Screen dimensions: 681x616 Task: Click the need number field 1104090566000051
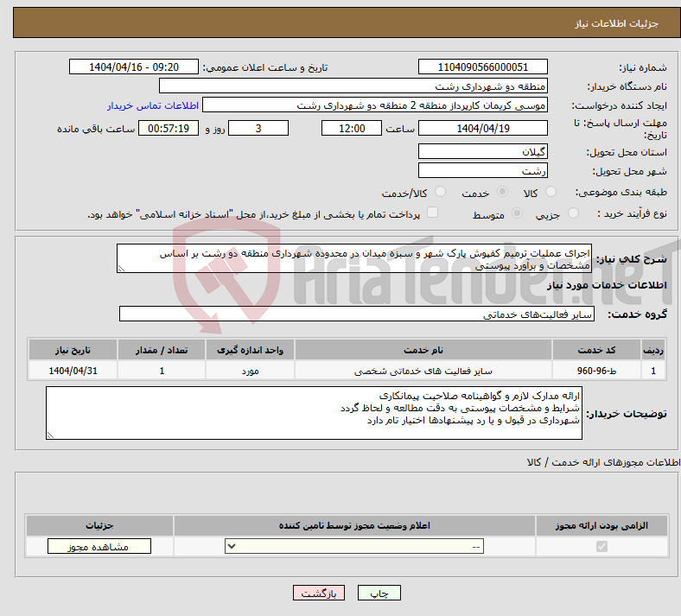click(483, 67)
